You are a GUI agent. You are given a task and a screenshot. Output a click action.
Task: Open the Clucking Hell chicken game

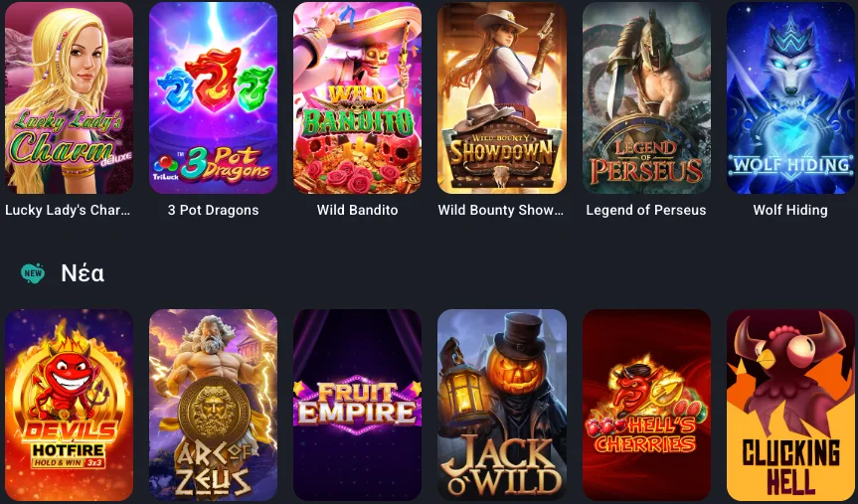pos(790,405)
